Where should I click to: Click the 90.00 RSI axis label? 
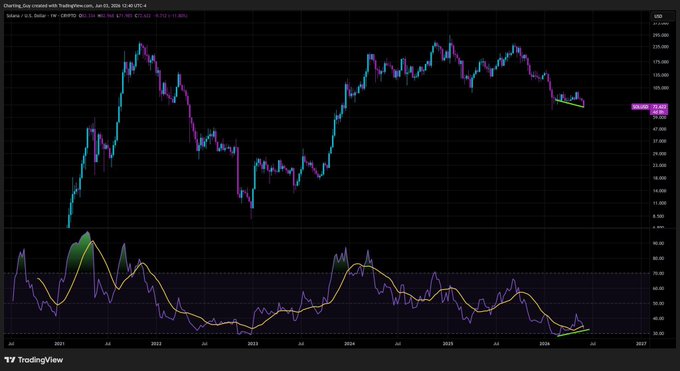pyautogui.click(x=658, y=243)
